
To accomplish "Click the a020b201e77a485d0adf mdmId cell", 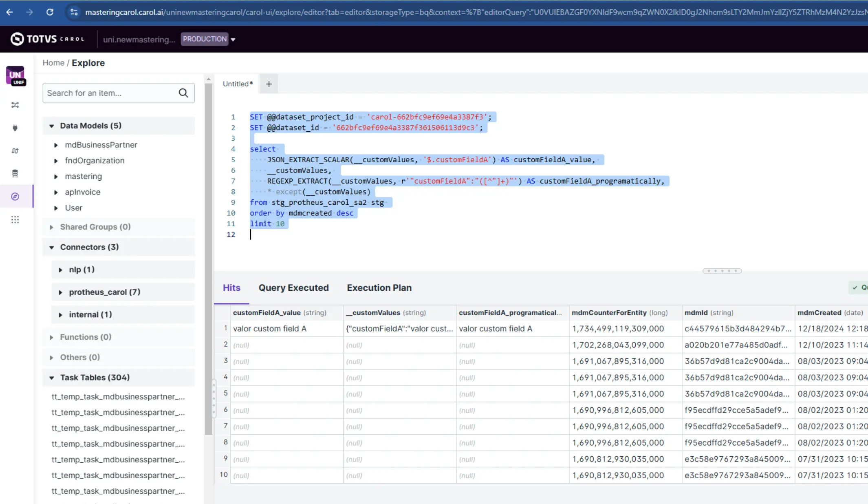I will (x=738, y=345).
